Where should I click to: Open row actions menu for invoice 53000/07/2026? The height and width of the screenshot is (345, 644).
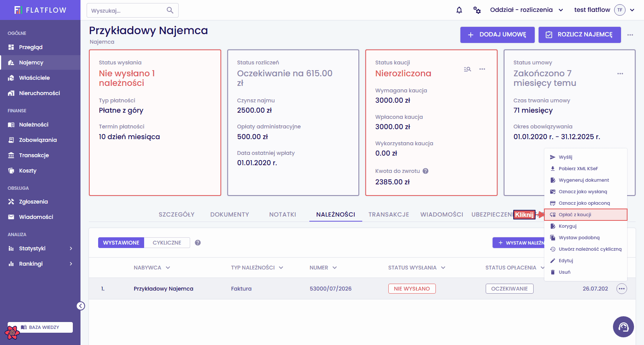(622, 289)
